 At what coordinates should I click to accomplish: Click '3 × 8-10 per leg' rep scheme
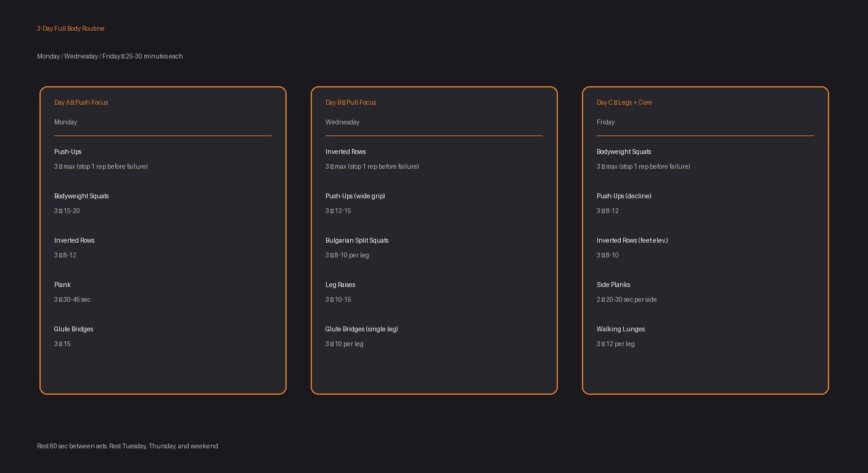click(x=347, y=255)
